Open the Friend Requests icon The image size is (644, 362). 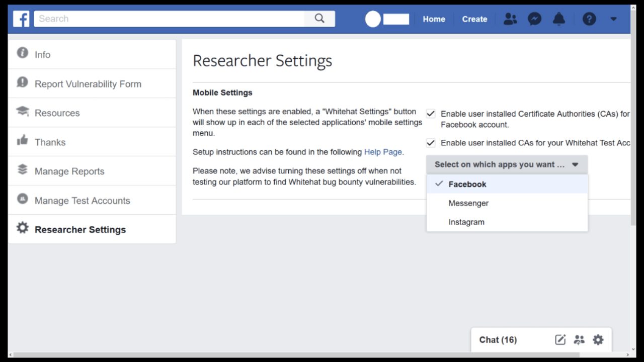coord(510,19)
